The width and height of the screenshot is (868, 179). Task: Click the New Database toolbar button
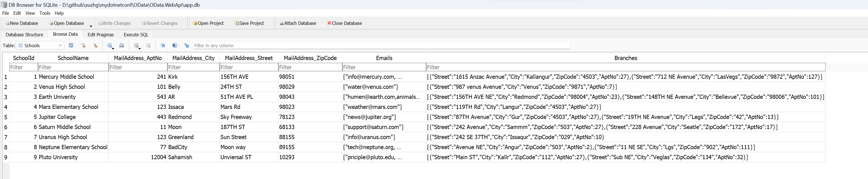tap(22, 23)
